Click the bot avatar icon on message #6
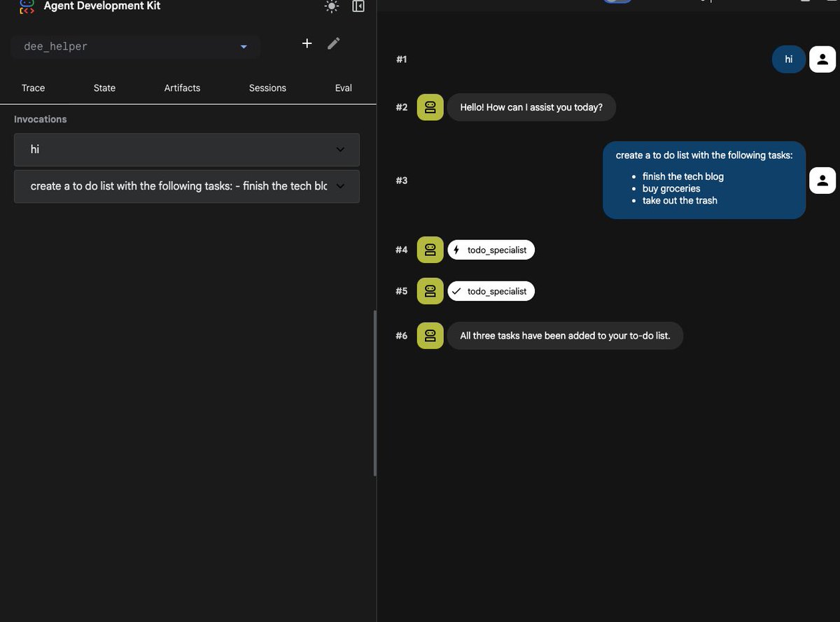Screen dimensions: 840x622 (430, 336)
